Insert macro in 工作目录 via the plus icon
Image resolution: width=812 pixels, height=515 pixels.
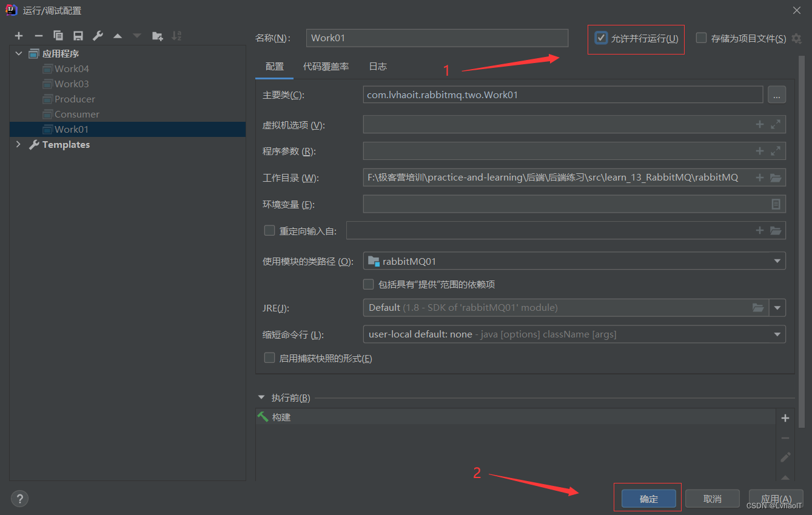click(x=759, y=178)
